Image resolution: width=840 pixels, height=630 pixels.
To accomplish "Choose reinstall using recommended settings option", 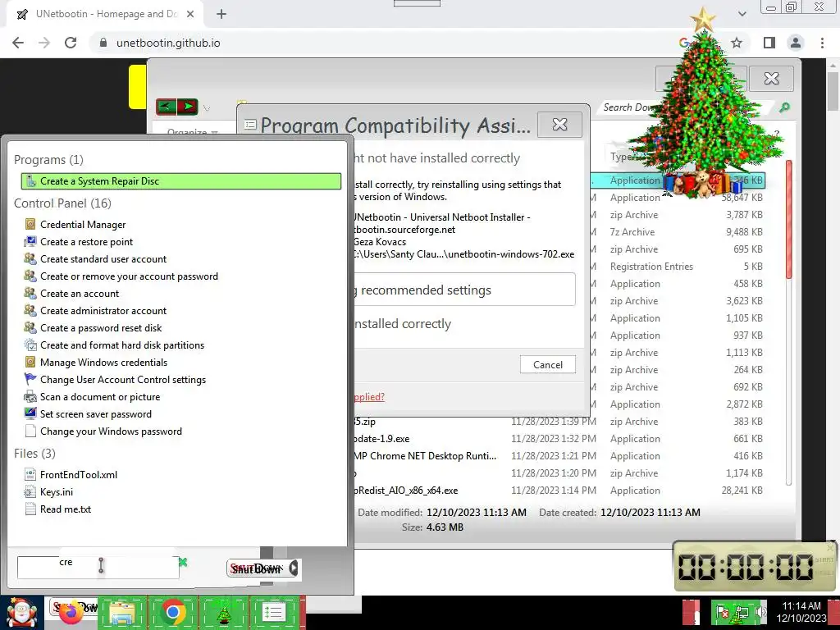I will pyautogui.click(x=464, y=290).
